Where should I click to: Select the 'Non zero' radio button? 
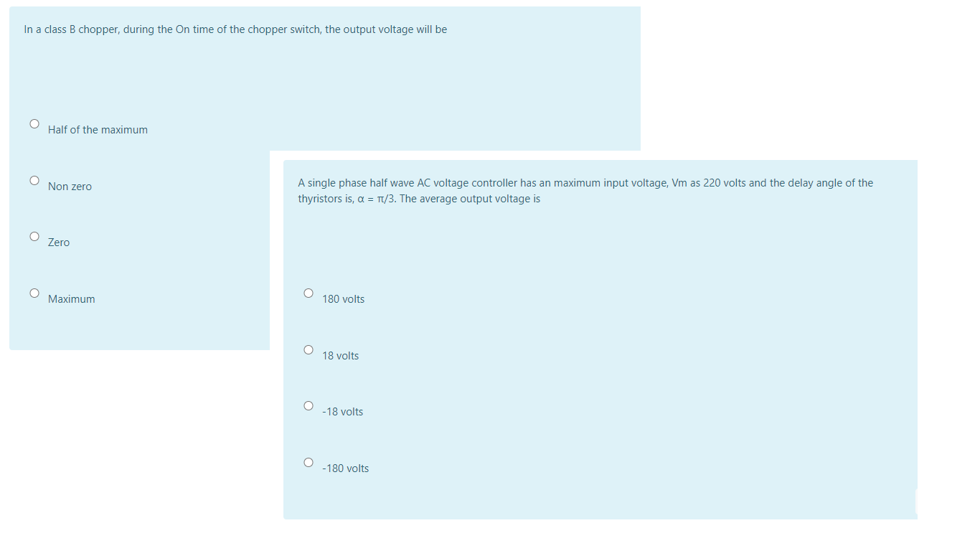click(34, 180)
